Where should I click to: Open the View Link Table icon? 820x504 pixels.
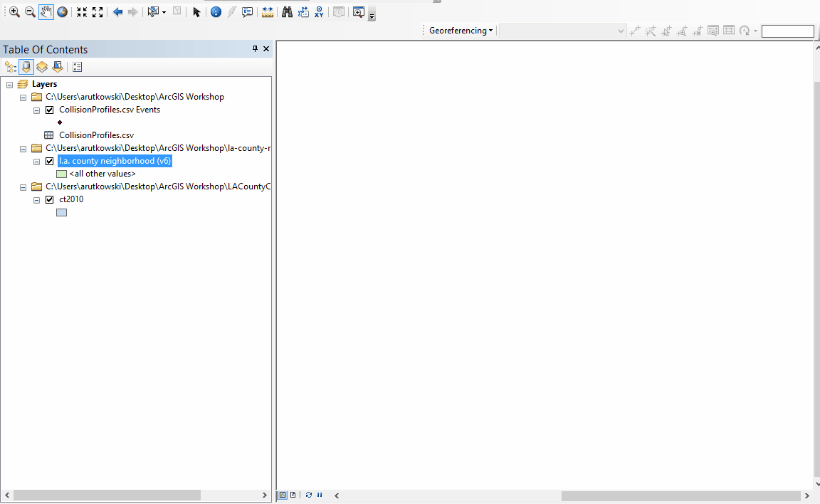point(729,31)
